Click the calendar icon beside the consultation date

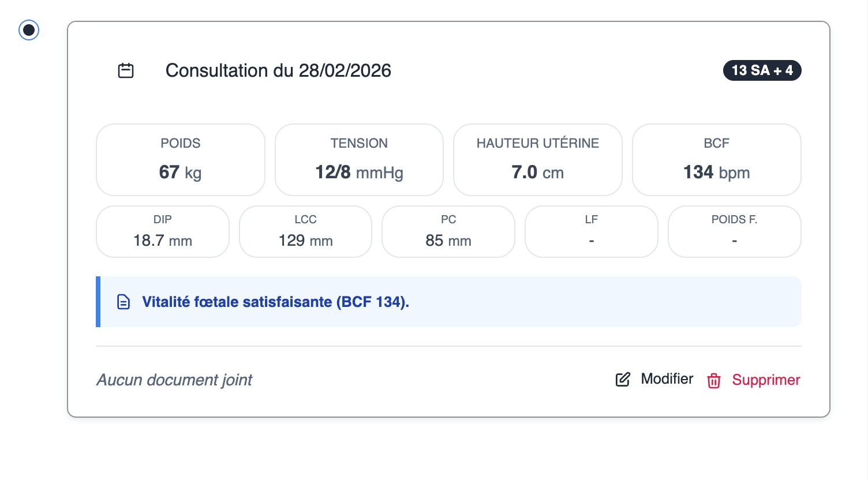click(x=125, y=70)
